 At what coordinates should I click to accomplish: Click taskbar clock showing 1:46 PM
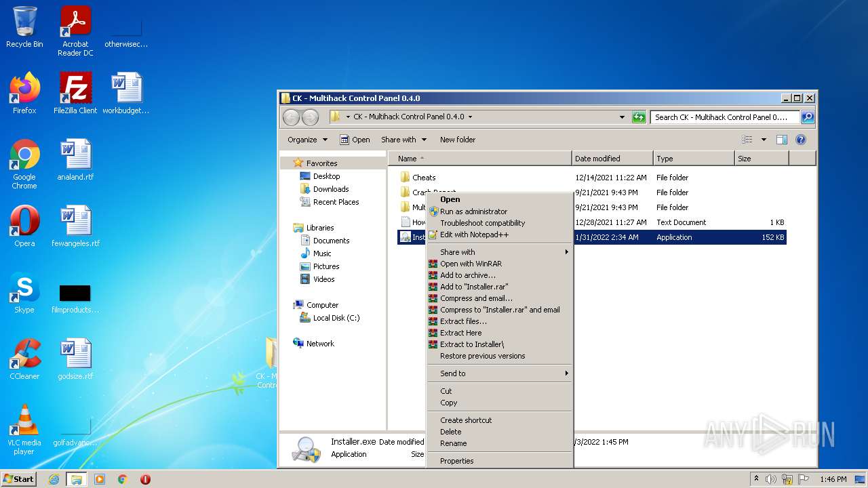[833, 479]
